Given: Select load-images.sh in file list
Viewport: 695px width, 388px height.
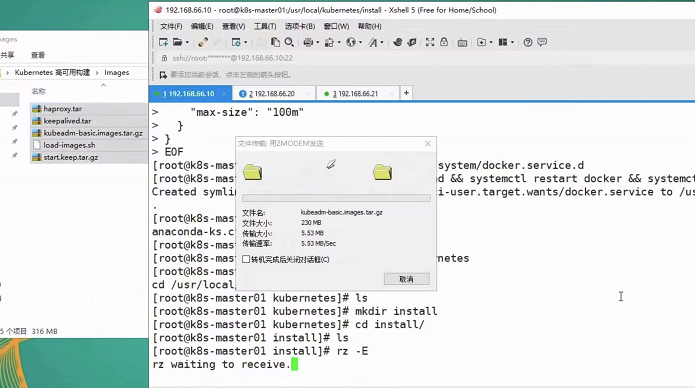Looking at the screenshot, I should pos(69,145).
